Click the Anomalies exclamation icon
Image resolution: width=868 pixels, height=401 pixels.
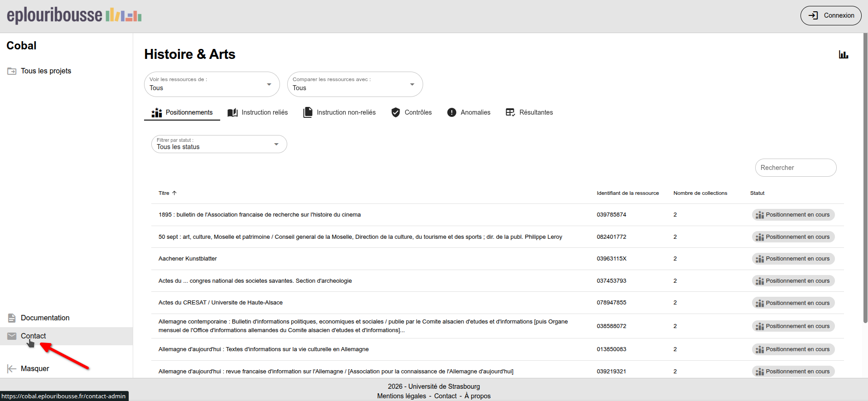pos(451,112)
